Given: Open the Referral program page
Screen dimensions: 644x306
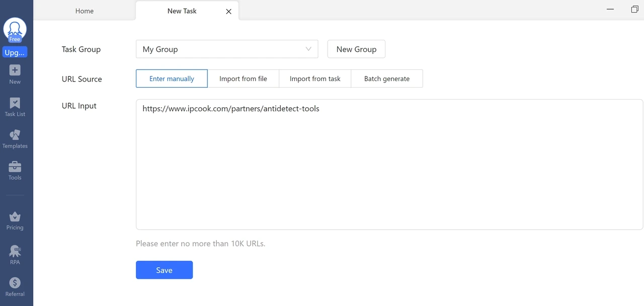Looking at the screenshot, I should click(15, 284).
